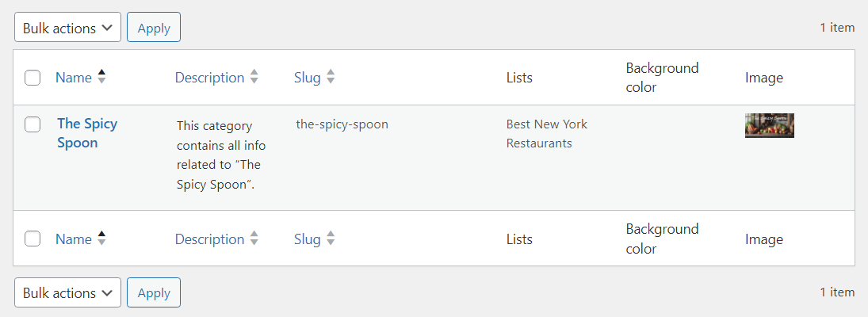The height and width of the screenshot is (317, 868).
Task: Click the sort arrows beside bottom Slug header
Action: (x=331, y=239)
